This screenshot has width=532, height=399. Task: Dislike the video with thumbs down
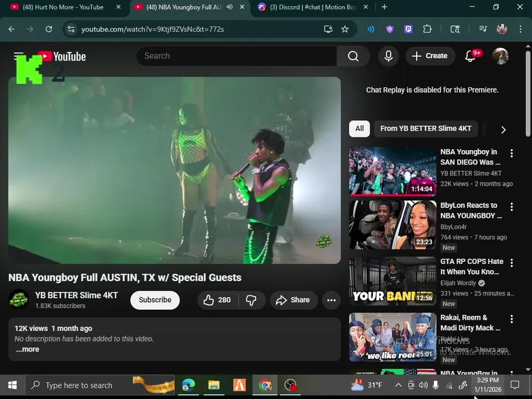coord(251,300)
